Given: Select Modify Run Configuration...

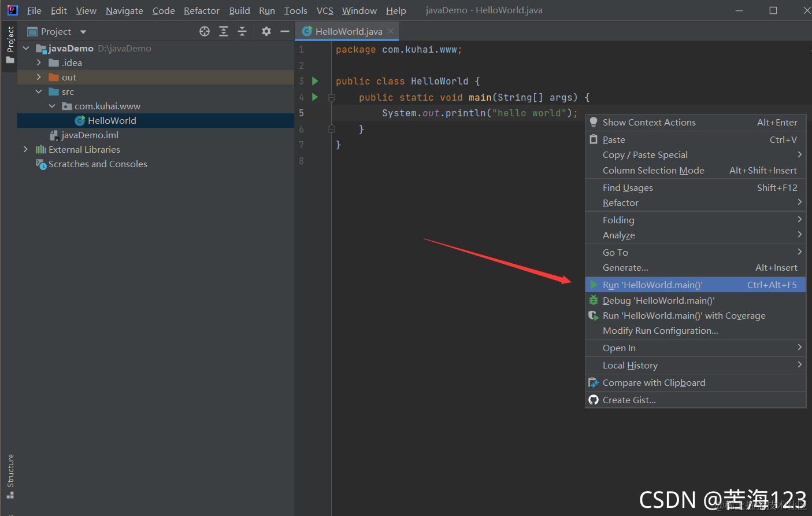Looking at the screenshot, I should coord(696,331).
